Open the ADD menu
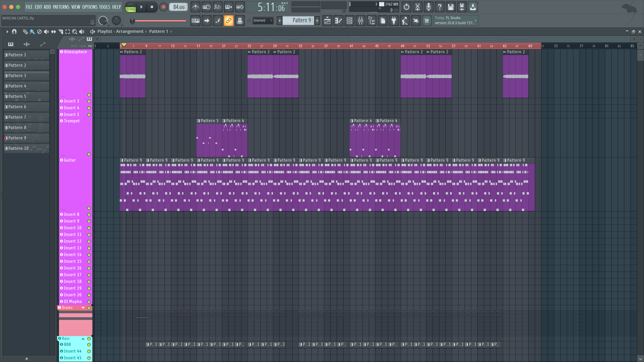This screenshot has width=644, height=362. (x=47, y=7)
